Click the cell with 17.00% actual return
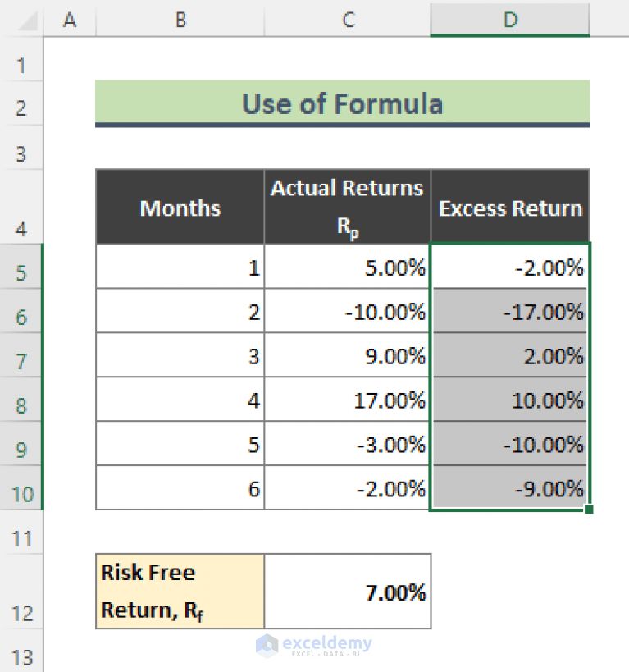 click(x=347, y=400)
